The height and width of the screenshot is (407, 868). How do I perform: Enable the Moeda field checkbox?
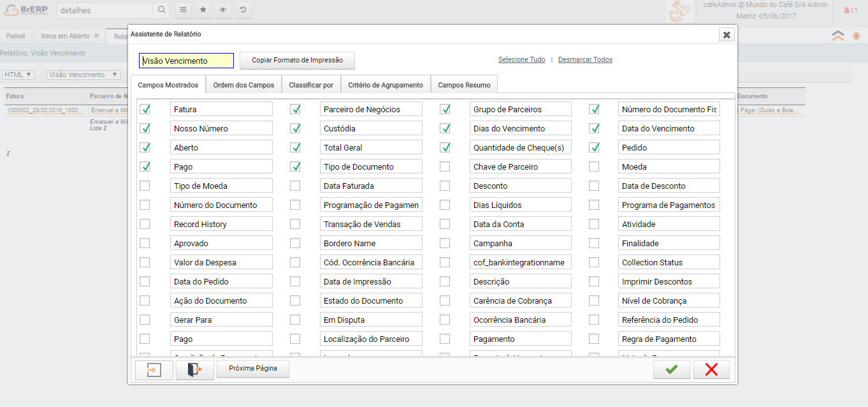[594, 166]
